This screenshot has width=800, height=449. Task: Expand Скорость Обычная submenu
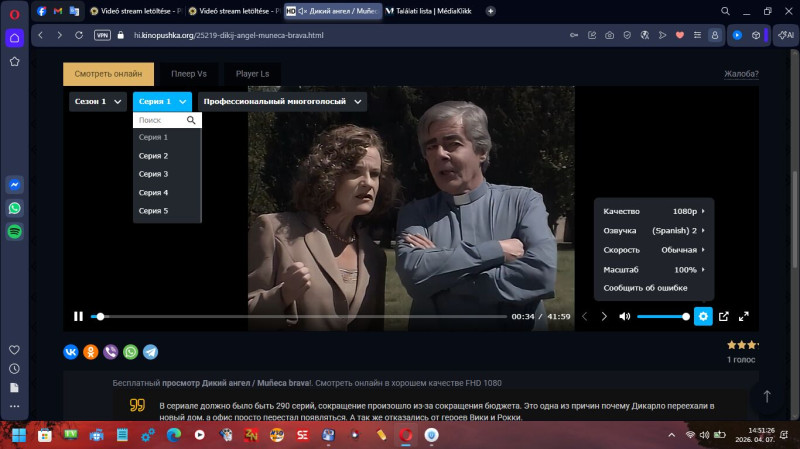pyautogui.click(x=654, y=250)
